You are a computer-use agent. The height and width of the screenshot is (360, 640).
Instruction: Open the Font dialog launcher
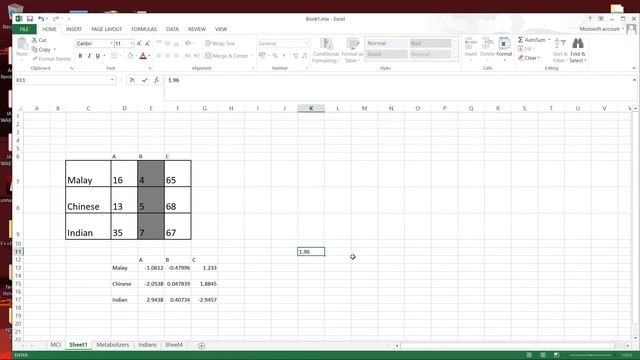pos(150,68)
